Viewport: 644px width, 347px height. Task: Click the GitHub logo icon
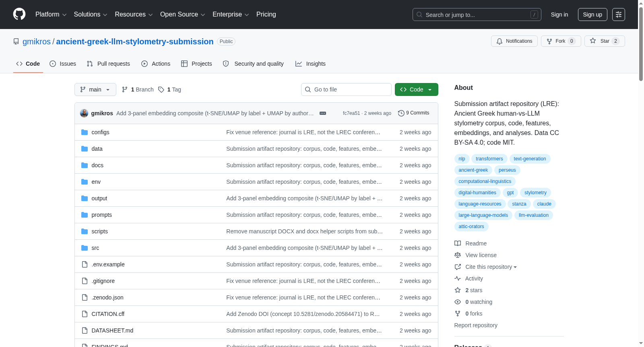tap(19, 14)
